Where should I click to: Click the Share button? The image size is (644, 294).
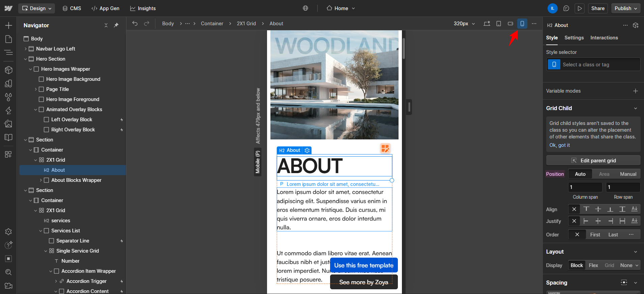[x=598, y=8]
